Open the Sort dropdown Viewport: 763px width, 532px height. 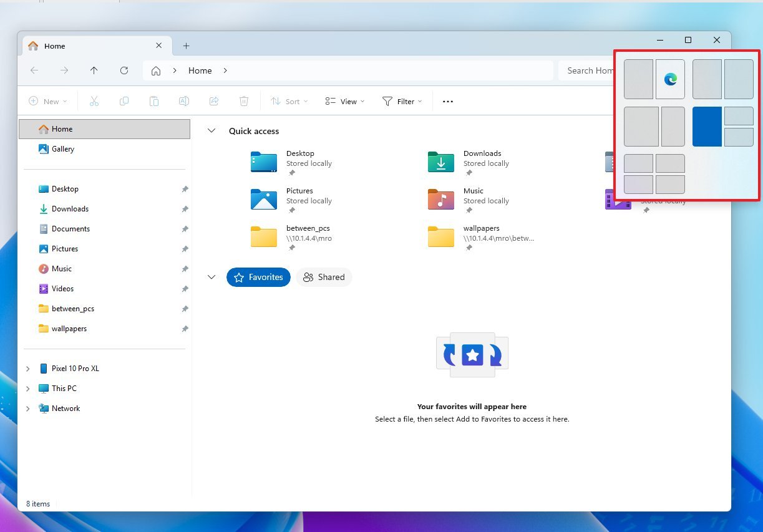(289, 100)
